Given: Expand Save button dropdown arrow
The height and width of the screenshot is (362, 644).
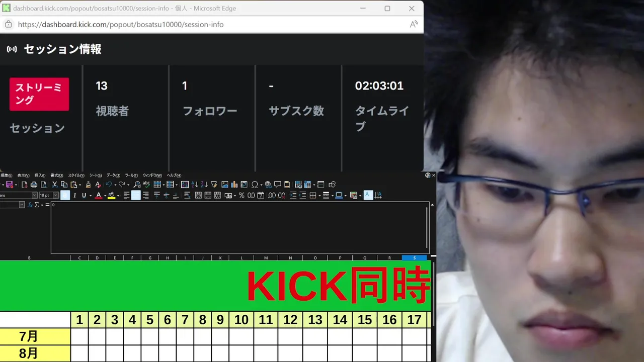Looking at the screenshot, I should click(16, 185).
